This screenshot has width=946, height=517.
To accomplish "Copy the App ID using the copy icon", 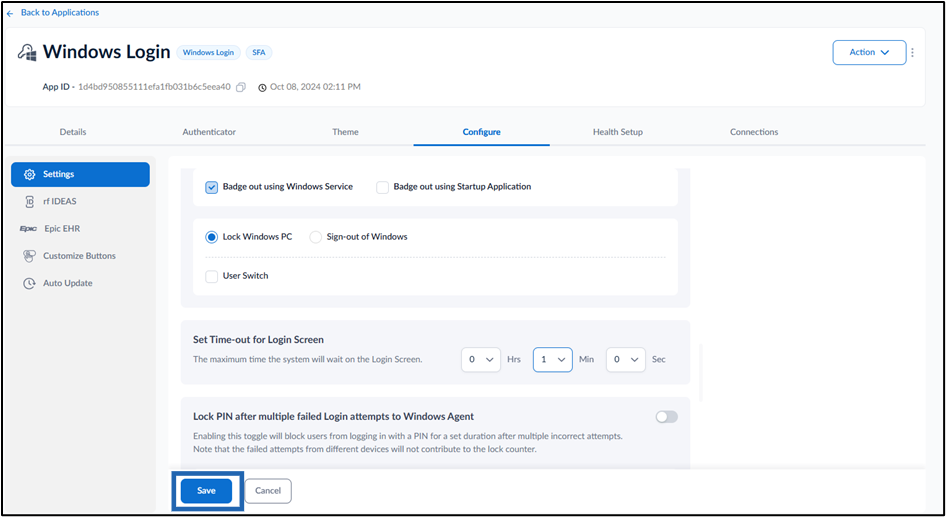I will [x=241, y=87].
